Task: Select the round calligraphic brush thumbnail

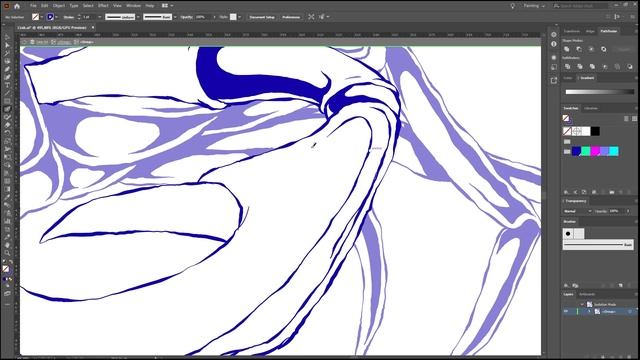Action: click(568, 233)
